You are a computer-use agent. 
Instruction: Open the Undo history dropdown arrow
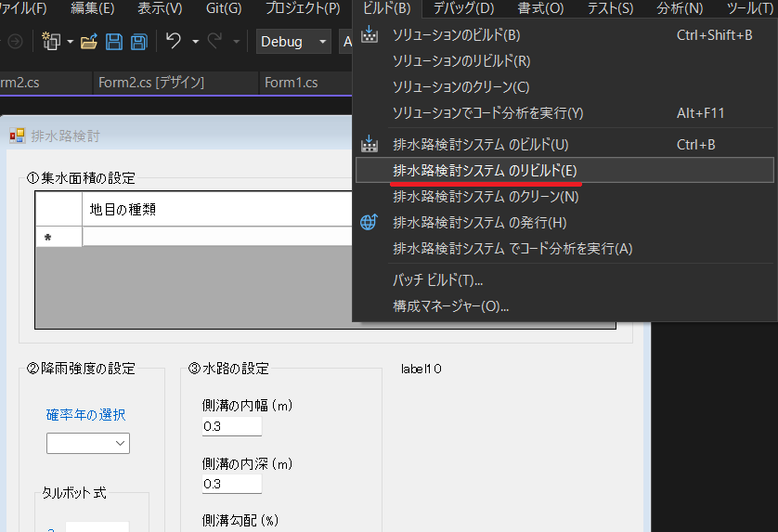pyautogui.click(x=195, y=42)
